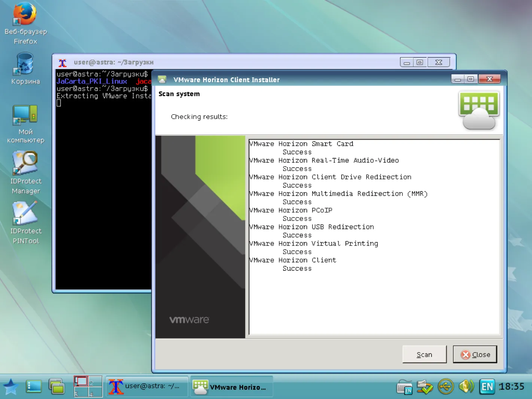The image size is (532, 399).
Task: Maximize the user@astra terminal window
Action: (420, 63)
